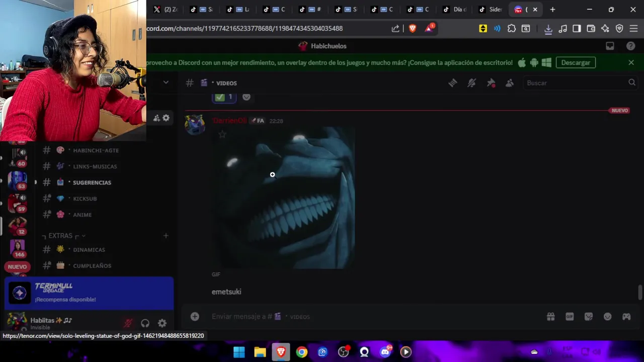Open Brave Wallet icon in toolbar
Viewport: 644px width, 362px height.
591,29
